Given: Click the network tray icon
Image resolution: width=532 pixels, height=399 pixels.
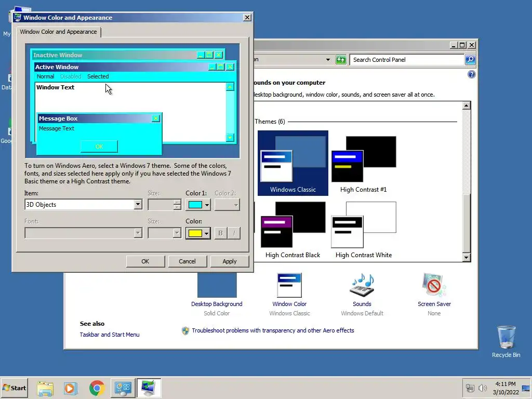Looking at the screenshot, I should (x=470, y=388).
